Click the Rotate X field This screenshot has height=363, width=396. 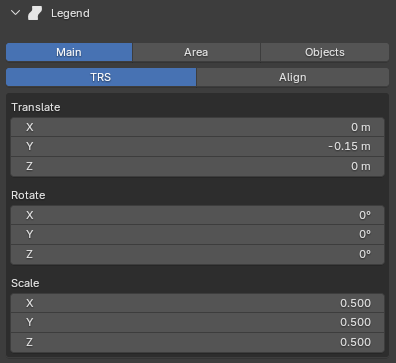[197, 215]
